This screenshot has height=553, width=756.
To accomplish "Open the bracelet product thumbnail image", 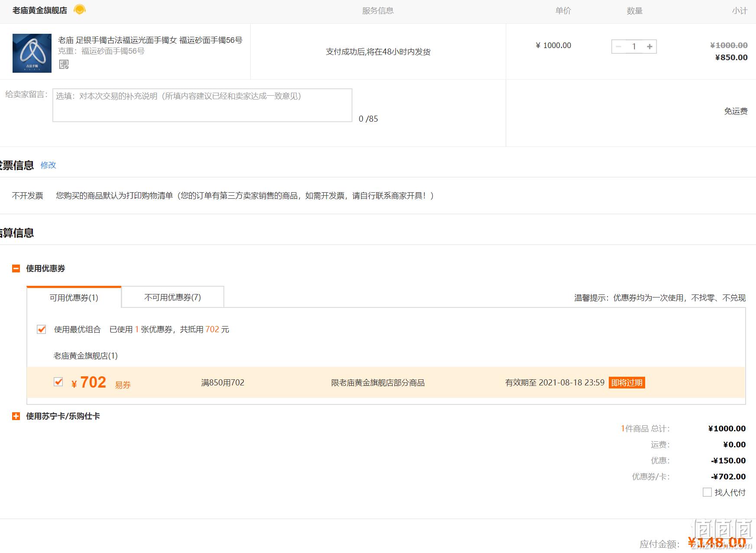I will (x=32, y=53).
